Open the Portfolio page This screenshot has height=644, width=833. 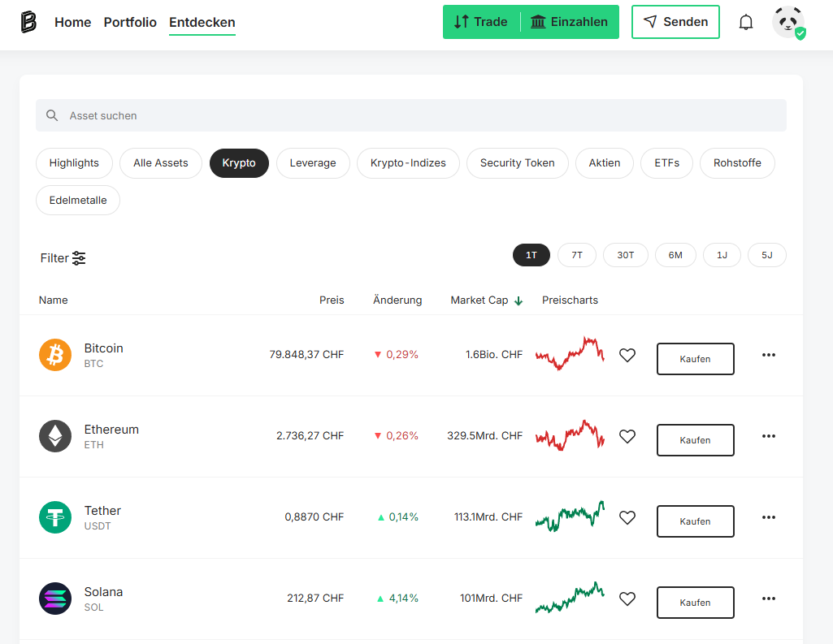tap(130, 22)
